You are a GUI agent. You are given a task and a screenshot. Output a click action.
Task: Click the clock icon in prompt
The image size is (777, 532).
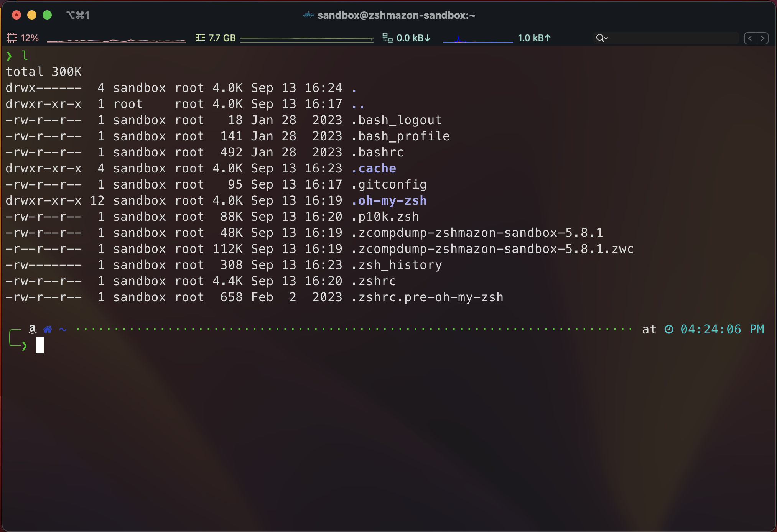pyautogui.click(x=669, y=329)
